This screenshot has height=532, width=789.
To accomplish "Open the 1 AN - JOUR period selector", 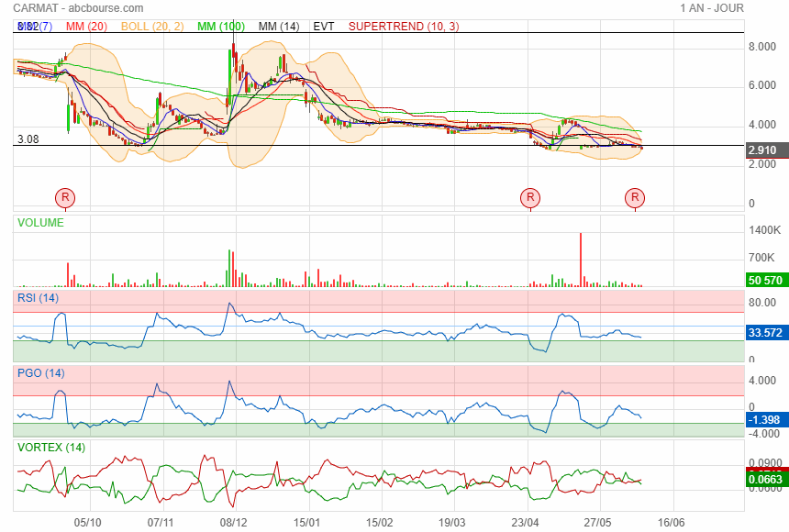I will 712,8.
